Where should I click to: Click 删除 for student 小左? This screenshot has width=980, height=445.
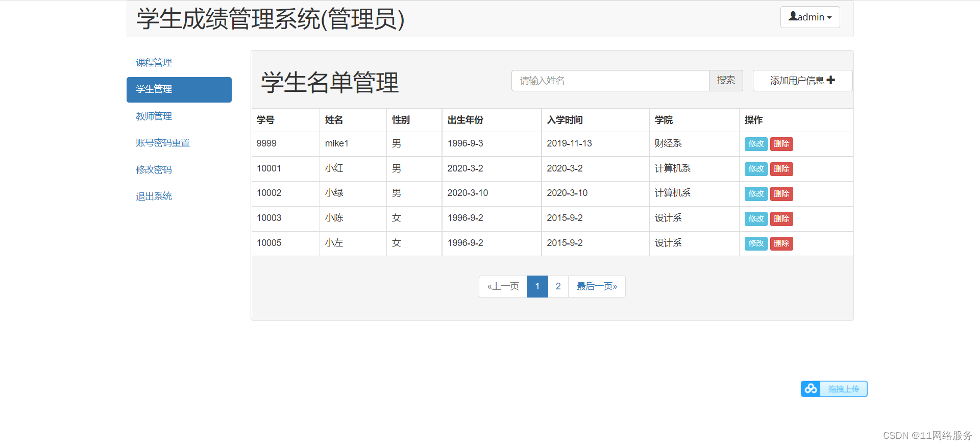click(x=781, y=243)
